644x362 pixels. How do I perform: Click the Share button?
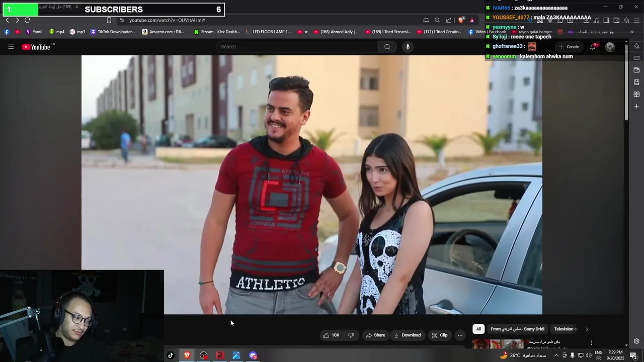(375, 335)
